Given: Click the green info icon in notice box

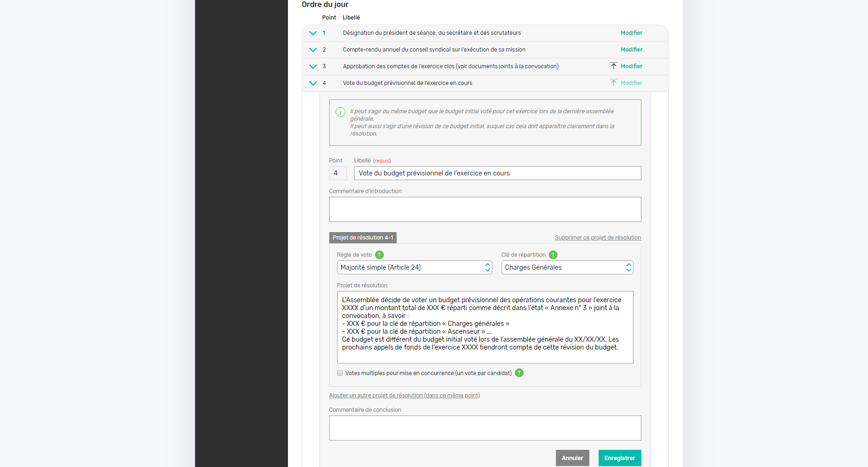Looking at the screenshot, I should click(x=340, y=112).
